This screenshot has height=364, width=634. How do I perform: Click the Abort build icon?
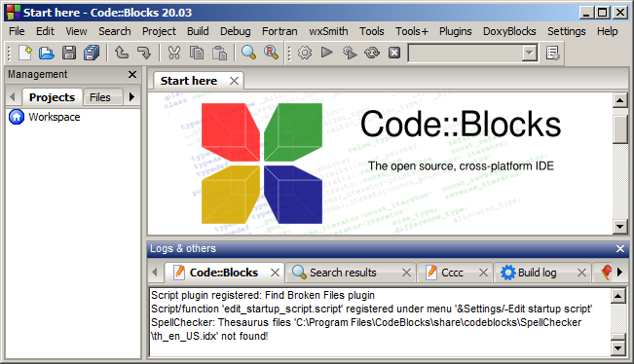point(394,53)
